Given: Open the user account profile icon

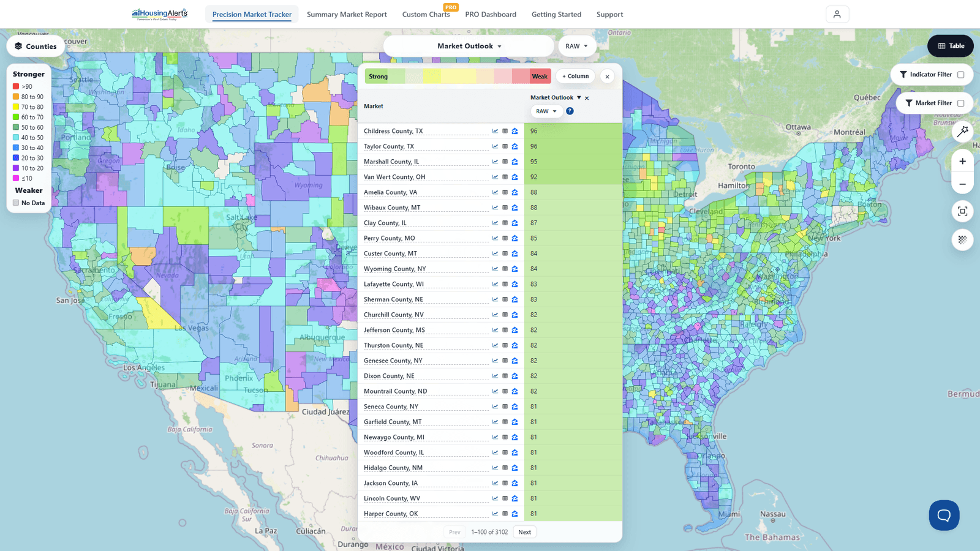Looking at the screenshot, I should pyautogui.click(x=837, y=14).
